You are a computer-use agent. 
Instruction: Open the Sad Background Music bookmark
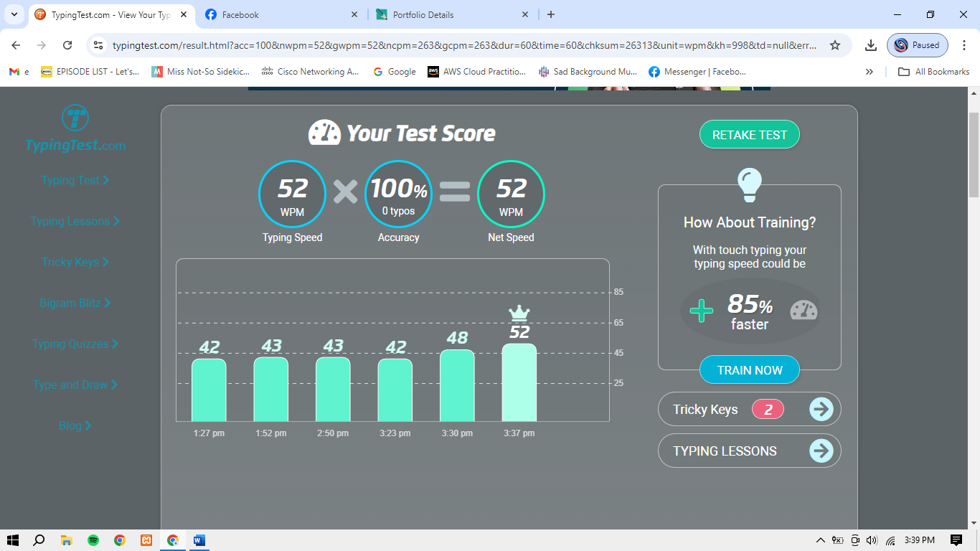(x=588, y=72)
